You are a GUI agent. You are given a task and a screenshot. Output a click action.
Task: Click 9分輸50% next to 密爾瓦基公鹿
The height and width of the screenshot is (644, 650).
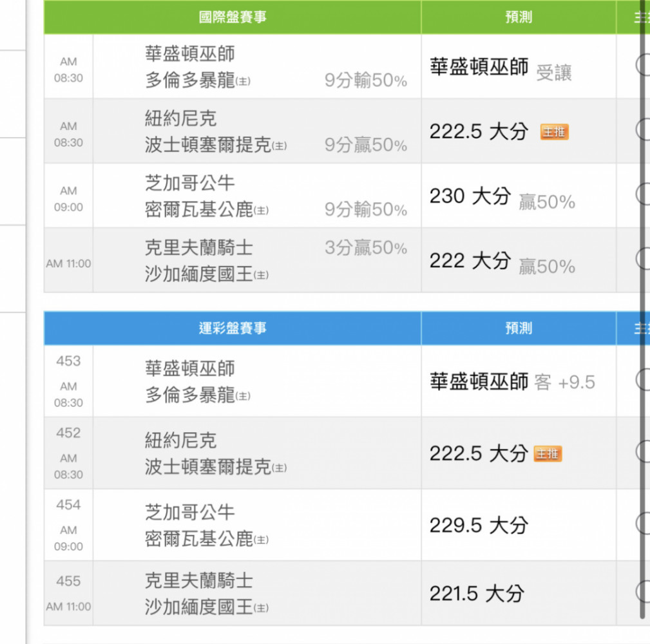pyautogui.click(x=366, y=209)
